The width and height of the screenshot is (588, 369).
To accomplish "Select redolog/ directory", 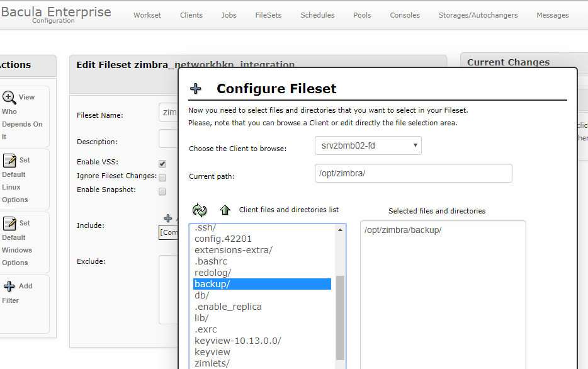I will [x=262, y=273].
